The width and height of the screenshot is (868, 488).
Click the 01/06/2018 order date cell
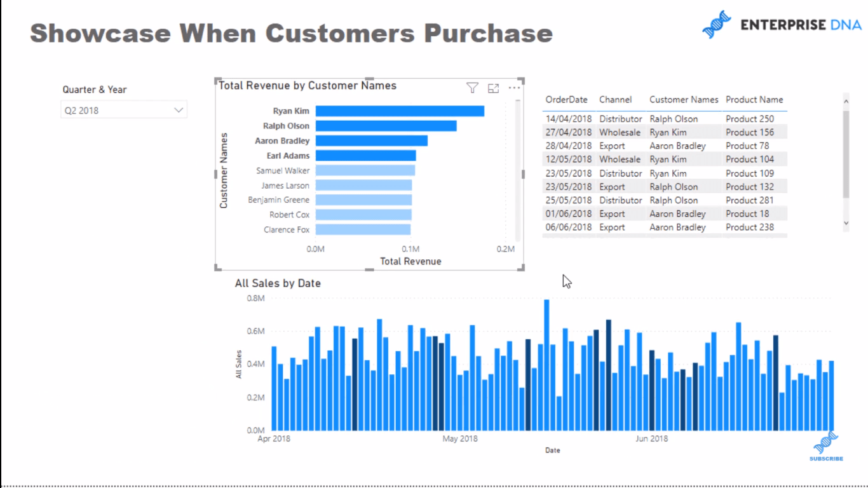(x=569, y=213)
